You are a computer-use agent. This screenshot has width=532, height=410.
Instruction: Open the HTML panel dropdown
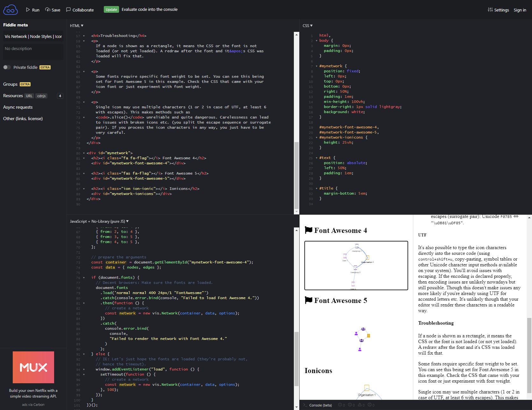pos(76,25)
